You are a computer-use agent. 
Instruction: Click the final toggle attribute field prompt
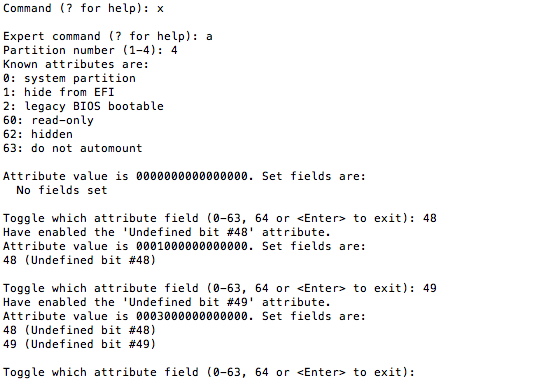(x=209, y=372)
